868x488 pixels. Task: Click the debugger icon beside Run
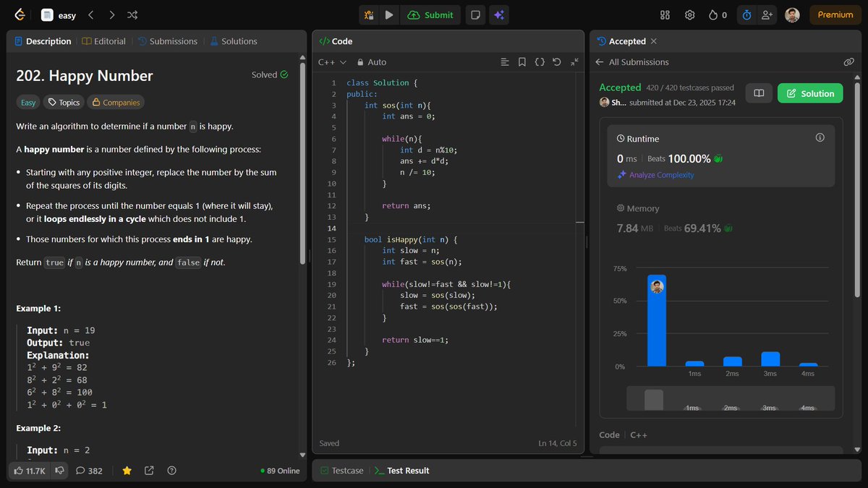pyautogui.click(x=369, y=14)
